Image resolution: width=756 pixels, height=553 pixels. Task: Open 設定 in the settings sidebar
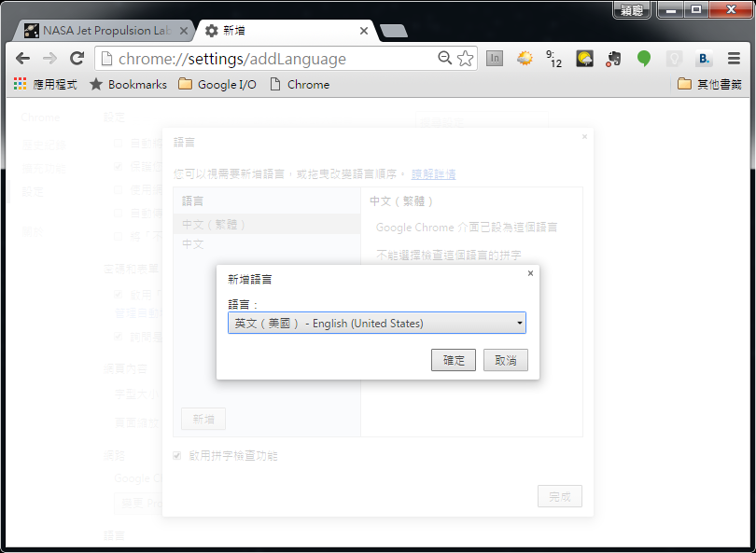(33, 191)
